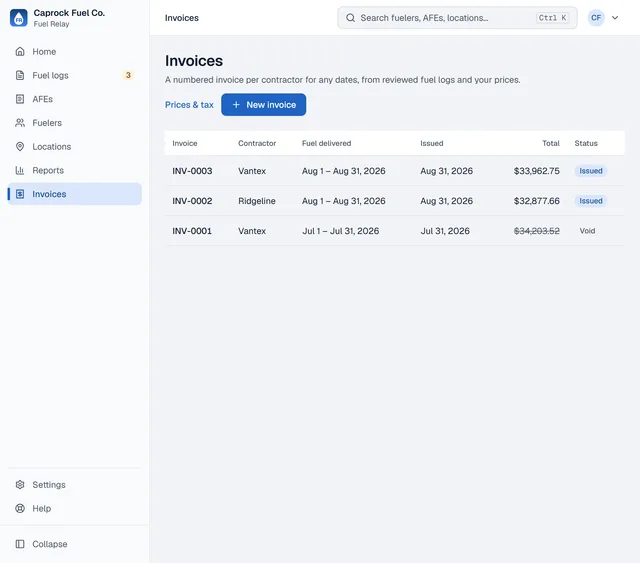Open the Reports section
This screenshot has height=563, width=640.
(x=74, y=170)
